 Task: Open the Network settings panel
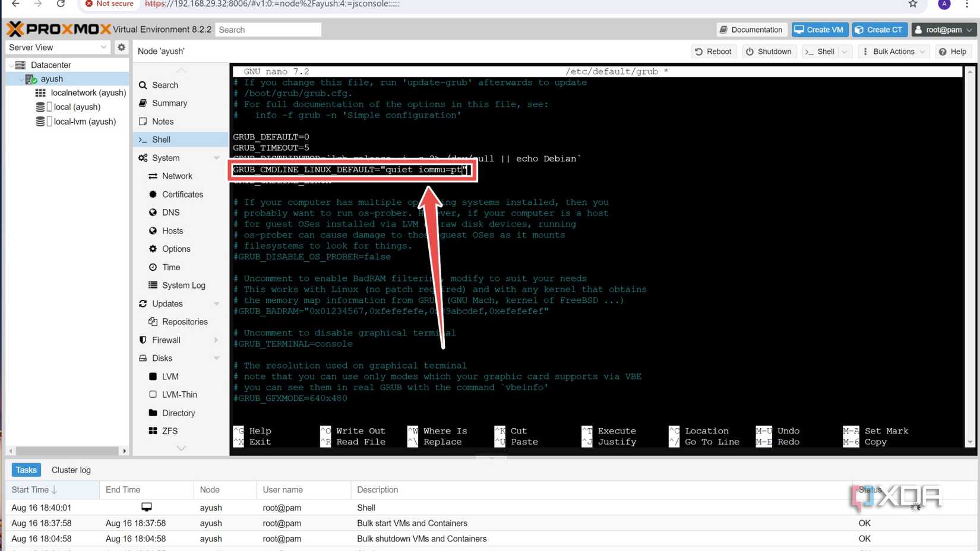coord(176,176)
